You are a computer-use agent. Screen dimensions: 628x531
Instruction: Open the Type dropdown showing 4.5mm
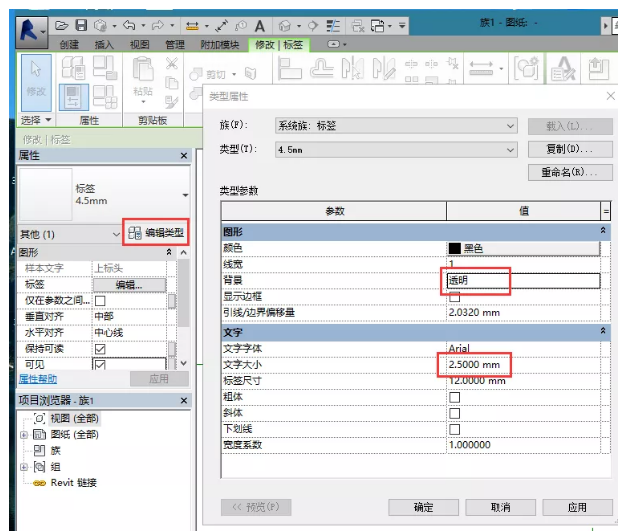[396, 150]
